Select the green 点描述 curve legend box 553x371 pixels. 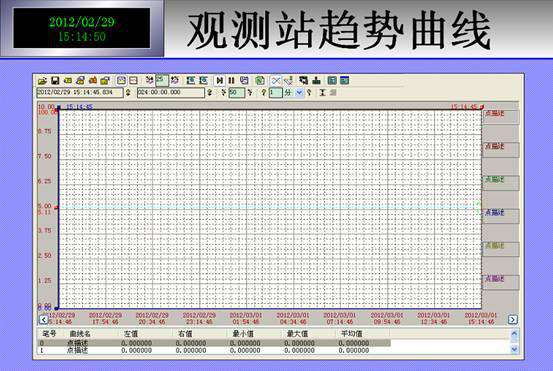(x=500, y=183)
